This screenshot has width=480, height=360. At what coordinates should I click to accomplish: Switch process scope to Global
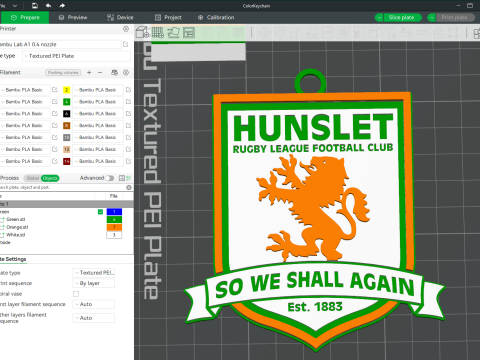pyautogui.click(x=33, y=178)
